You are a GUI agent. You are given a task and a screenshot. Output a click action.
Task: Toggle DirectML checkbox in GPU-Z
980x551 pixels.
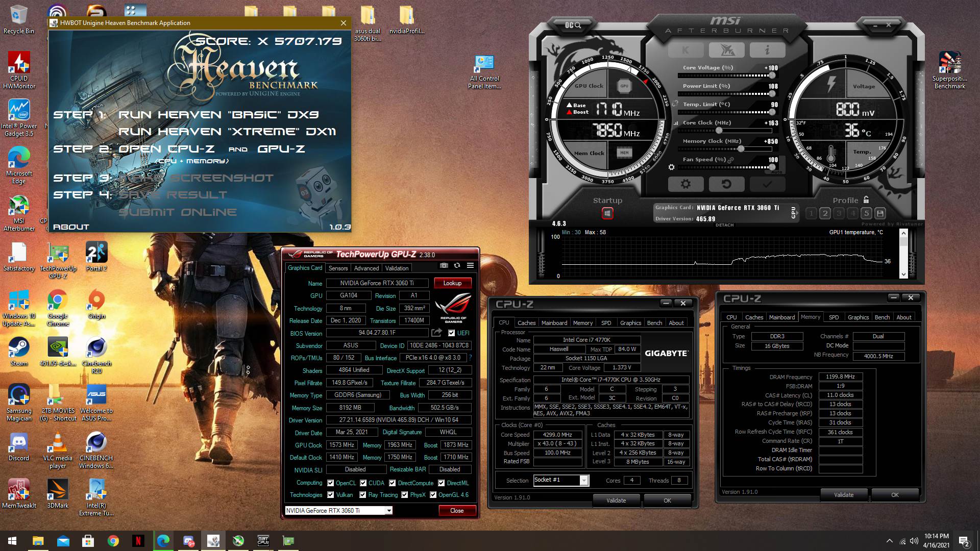(x=441, y=483)
